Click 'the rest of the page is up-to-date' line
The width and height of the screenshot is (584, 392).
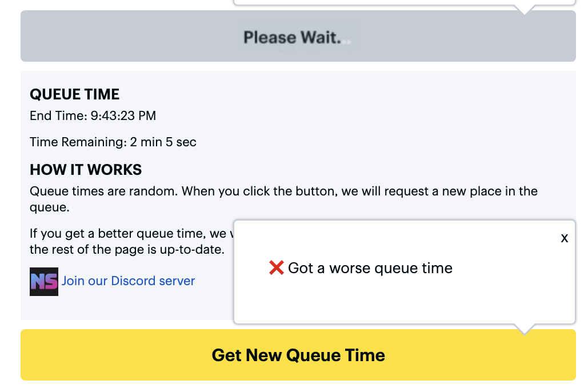point(127,249)
